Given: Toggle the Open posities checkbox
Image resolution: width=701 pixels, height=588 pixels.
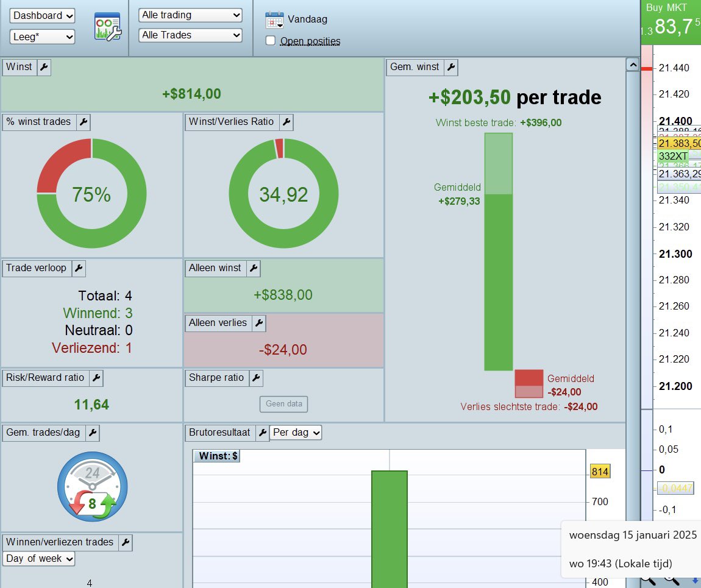Looking at the screenshot, I should tap(271, 41).
